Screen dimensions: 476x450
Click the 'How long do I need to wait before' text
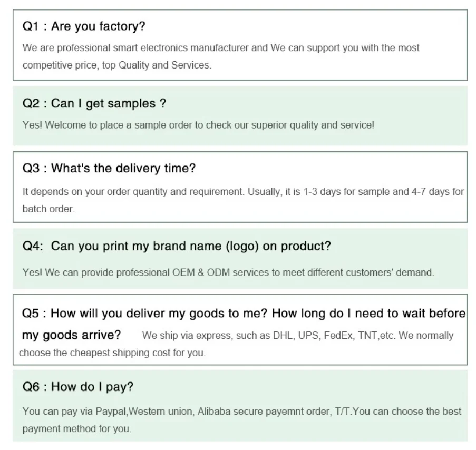pos(369,314)
